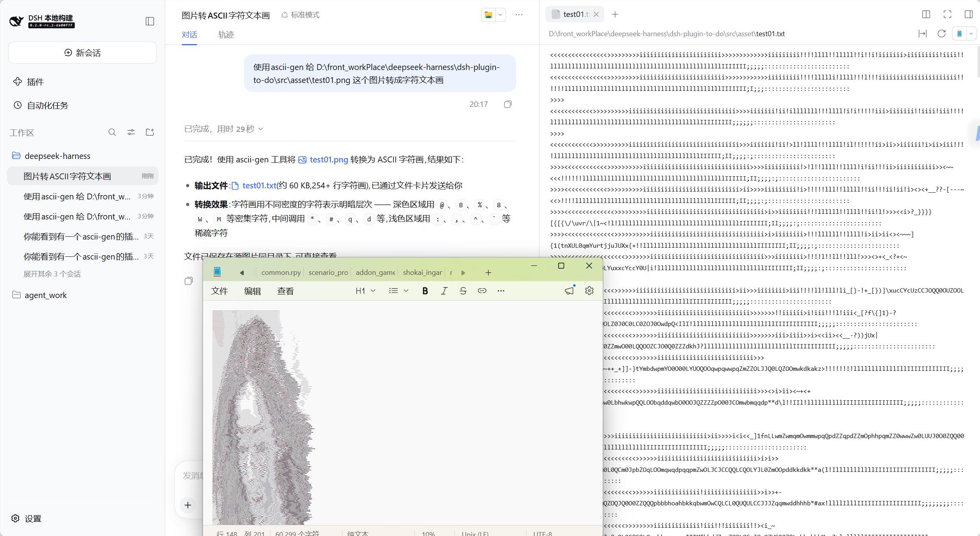
Task: Expand the completed time details chevron
Action: (261, 129)
